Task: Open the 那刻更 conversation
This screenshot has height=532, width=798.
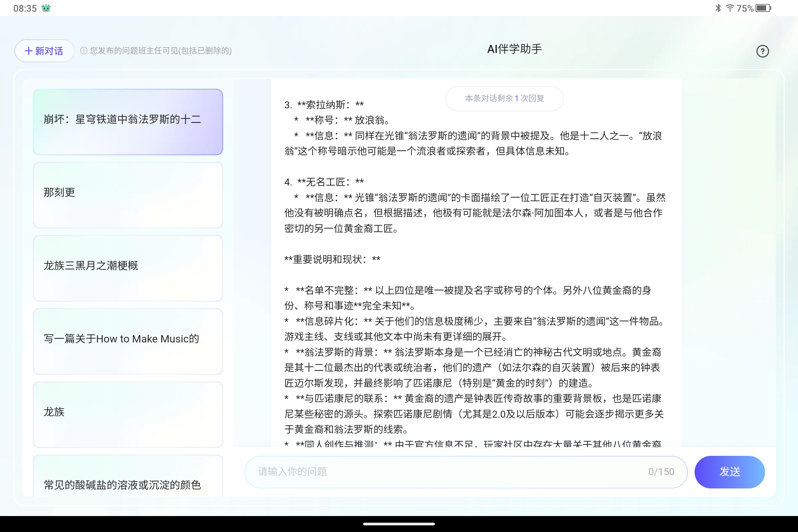Action: 128,195
